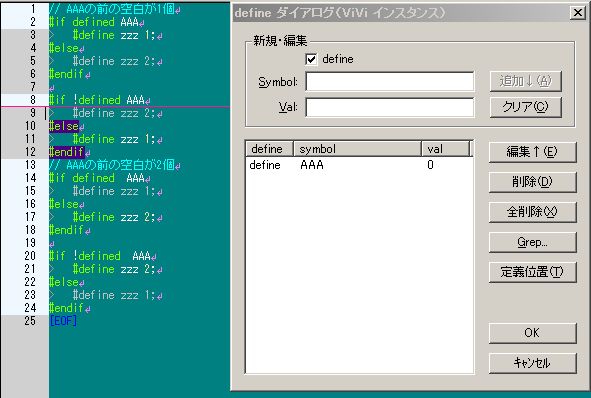The image size is (591, 398).
Task: Confirm with the OK button
Action: coord(532,333)
